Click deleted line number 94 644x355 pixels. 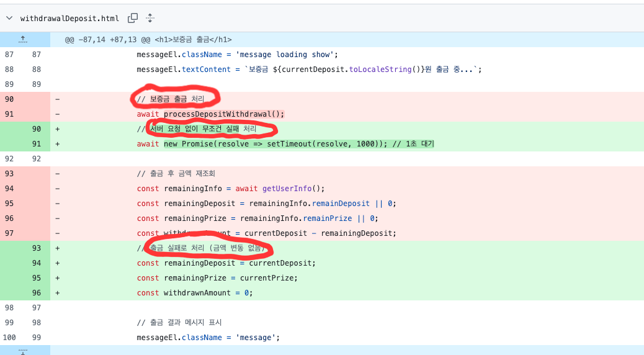tap(9, 189)
